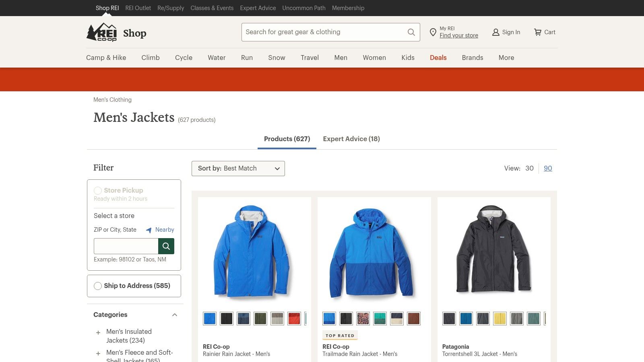Submit ZIP search with green magnifier button
This screenshot has width=644, height=362.
click(x=166, y=246)
